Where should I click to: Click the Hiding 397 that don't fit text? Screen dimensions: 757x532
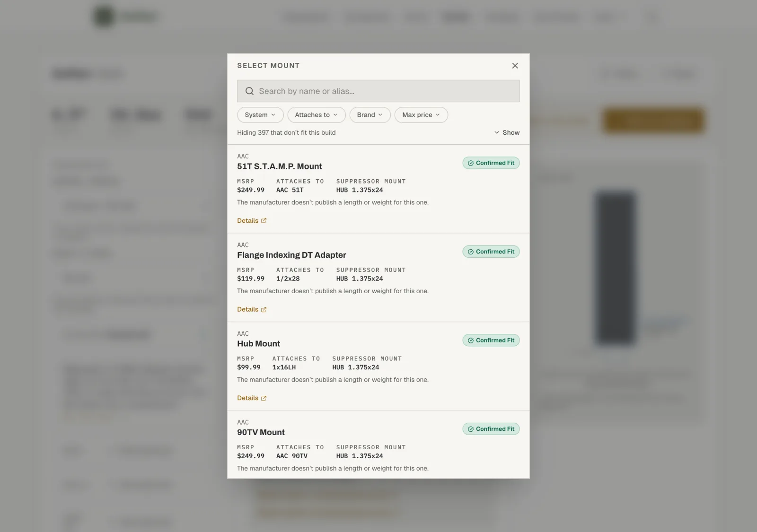click(286, 132)
